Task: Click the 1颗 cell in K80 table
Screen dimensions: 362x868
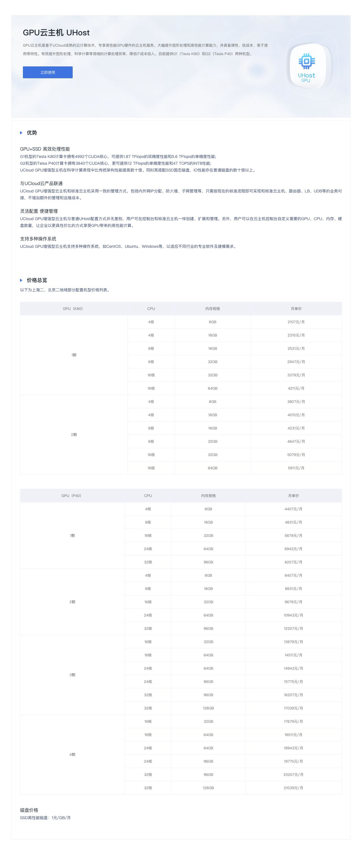Action: (x=74, y=355)
